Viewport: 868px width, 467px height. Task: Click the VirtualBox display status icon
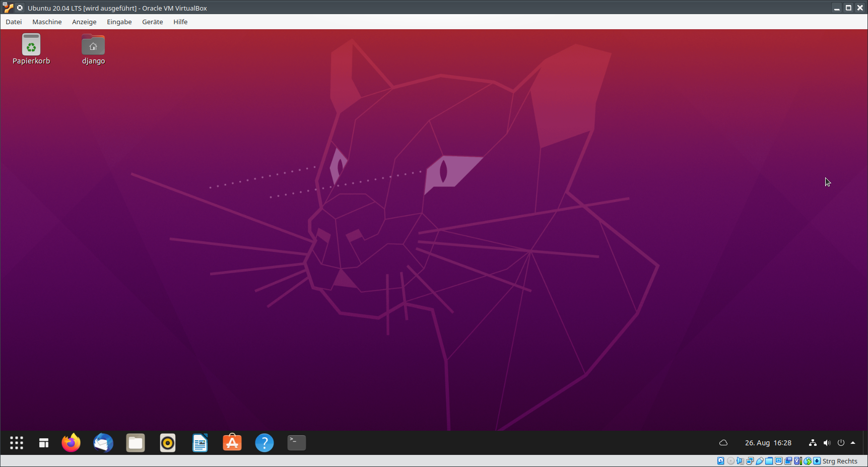tap(778, 461)
